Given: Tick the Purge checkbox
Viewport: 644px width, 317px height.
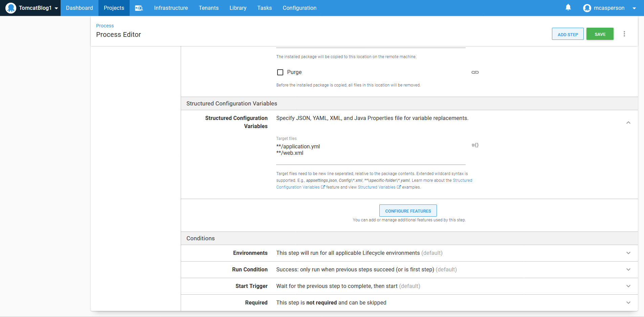Looking at the screenshot, I should (x=280, y=72).
